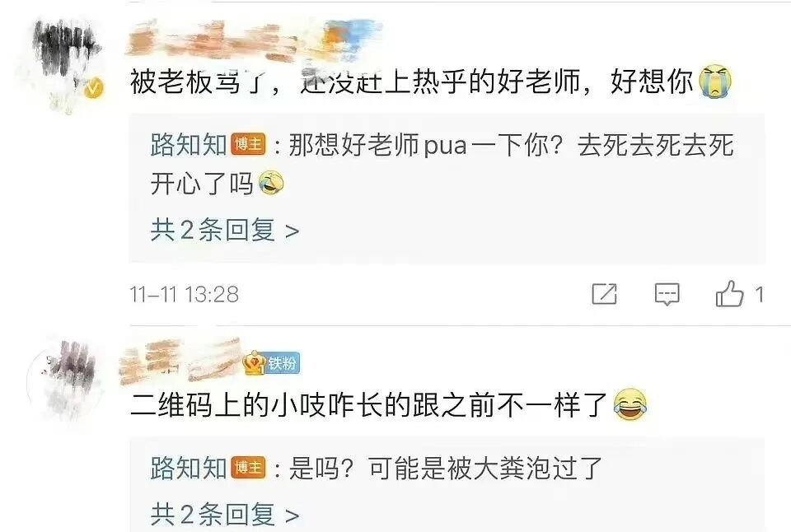Click the 铁粉 fan badge icon
The image size is (791, 532).
click(x=271, y=362)
